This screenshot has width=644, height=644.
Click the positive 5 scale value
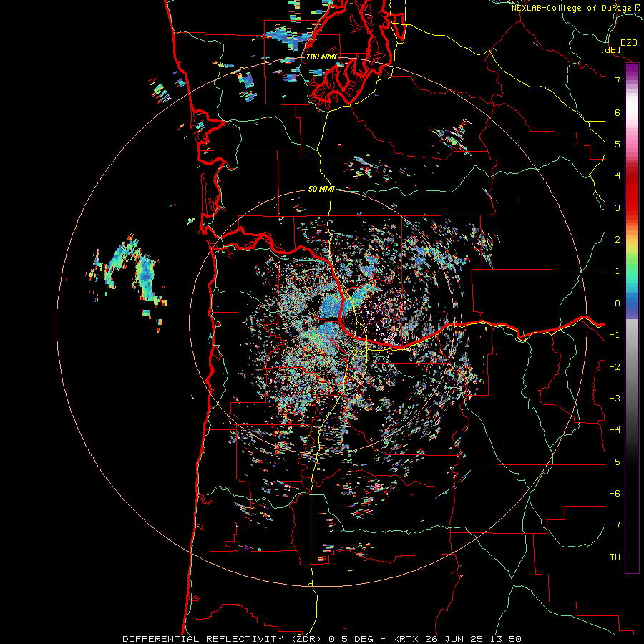[x=618, y=144]
